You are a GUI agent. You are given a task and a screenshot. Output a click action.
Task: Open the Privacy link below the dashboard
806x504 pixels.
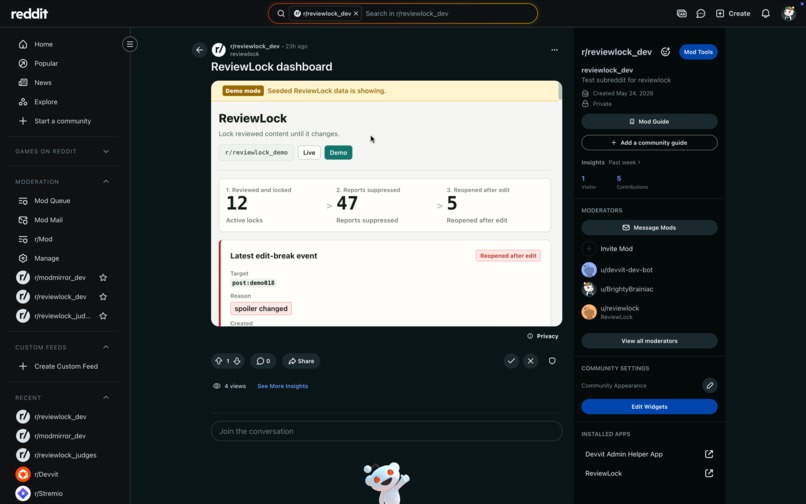(x=543, y=336)
